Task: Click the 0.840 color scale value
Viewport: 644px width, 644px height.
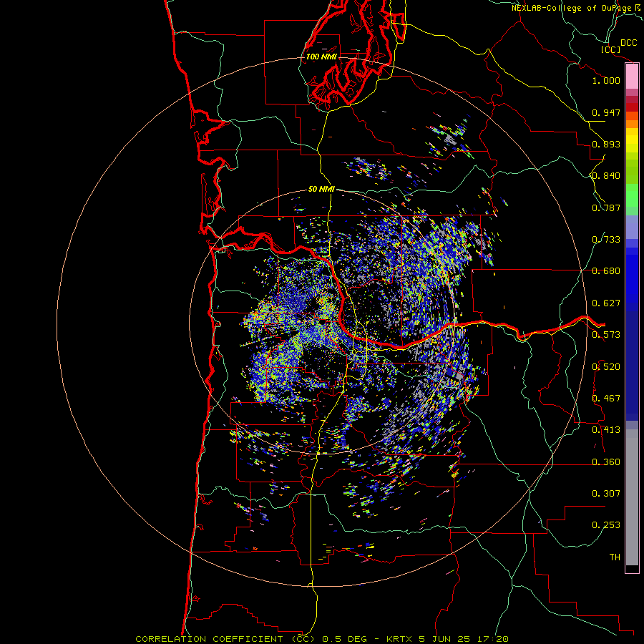Action: 606,176
